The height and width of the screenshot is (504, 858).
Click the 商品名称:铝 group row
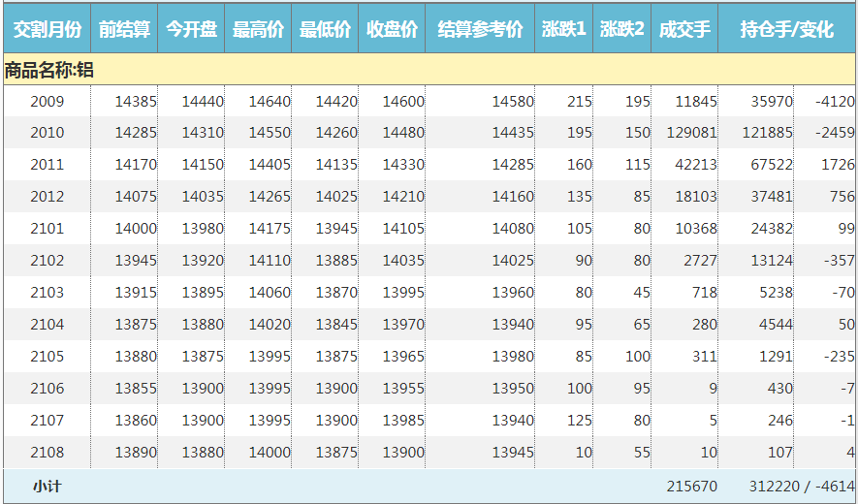[49, 70]
